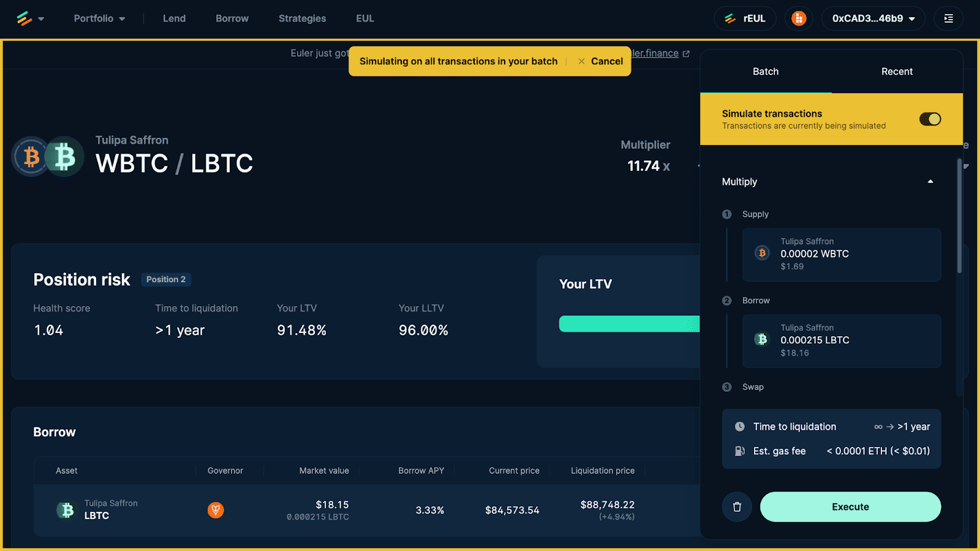980x551 pixels.
Task: Open the Portfolio dropdown menu
Action: tap(99, 18)
